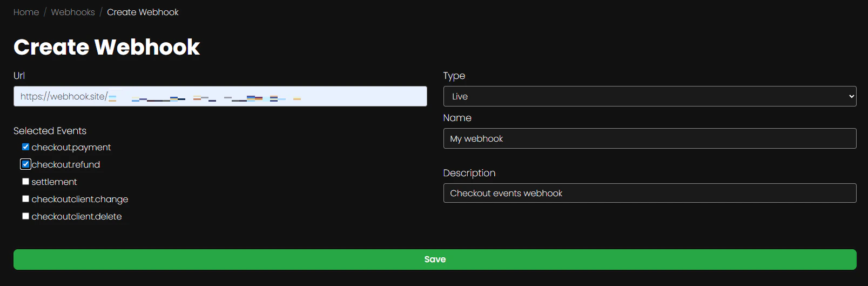Screen dimensions: 868x286
Task: Focus the Url input field
Action: 220,96
